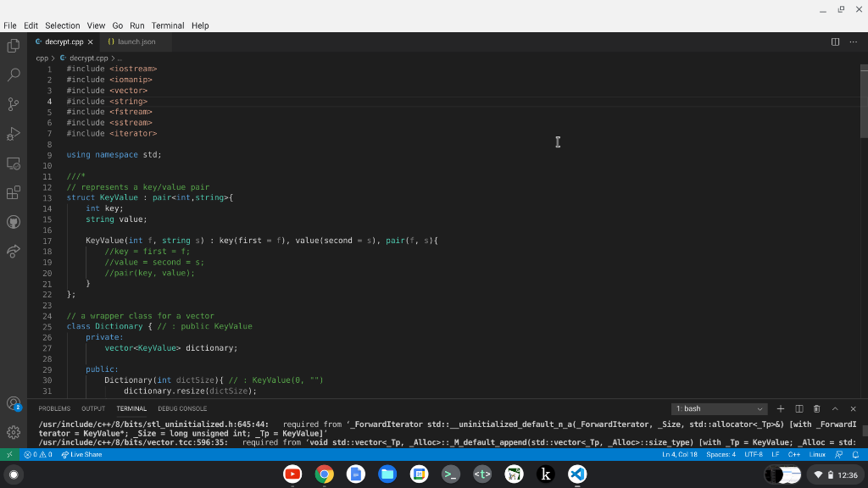The width and height of the screenshot is (868, 488).
Task: Switch to launch.json tab
Action: point(136,42)
